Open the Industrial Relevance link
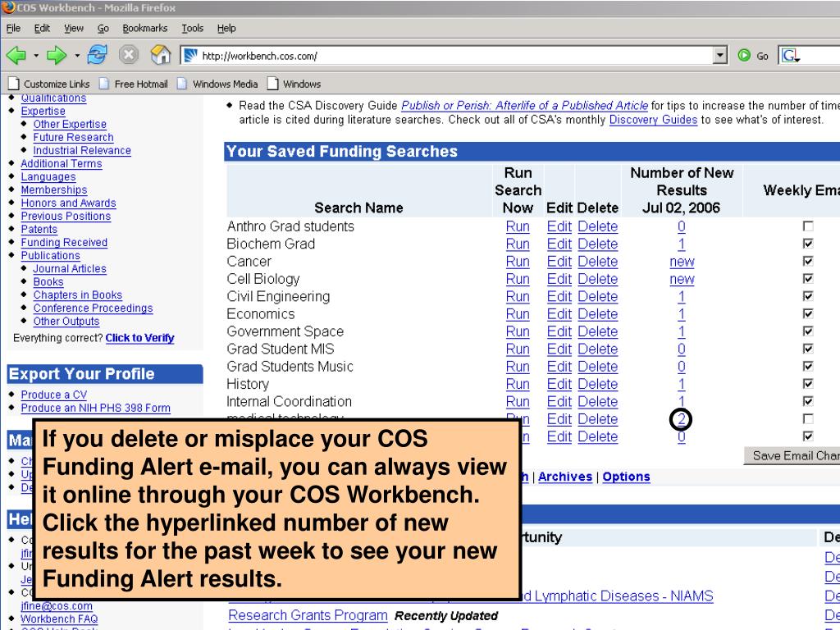This screenshot has width=840, height=630. coord(82,151)
